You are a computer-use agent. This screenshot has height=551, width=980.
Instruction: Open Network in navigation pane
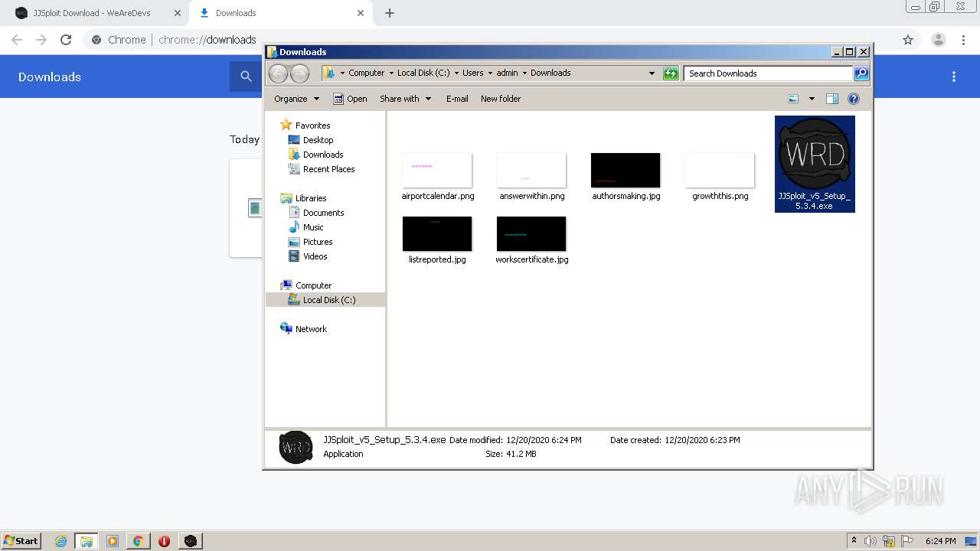click(311, 329)
